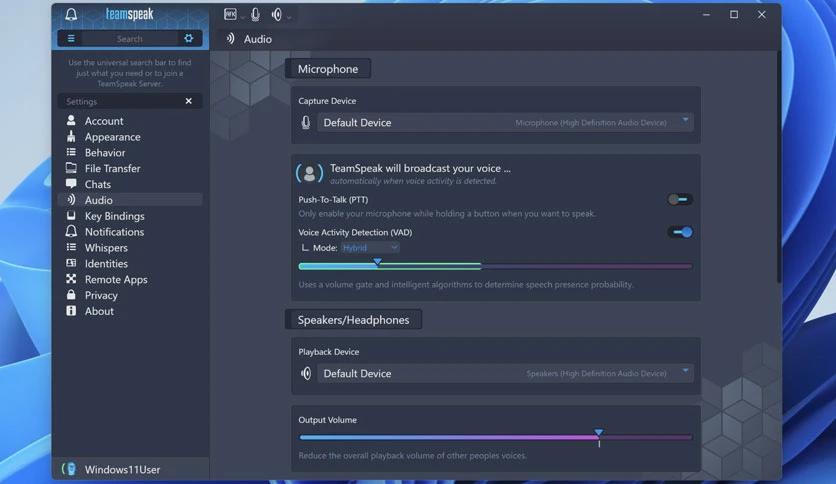Open Key Bindings settings
836x484 pixels.
pyautogui.click(x=115, y=216)
